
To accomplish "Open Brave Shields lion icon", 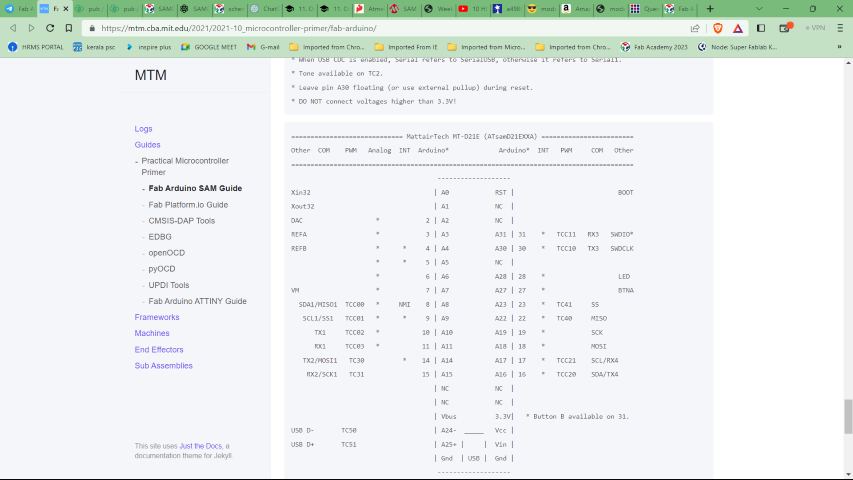I will pyautogui.click(x=718, y=28).
